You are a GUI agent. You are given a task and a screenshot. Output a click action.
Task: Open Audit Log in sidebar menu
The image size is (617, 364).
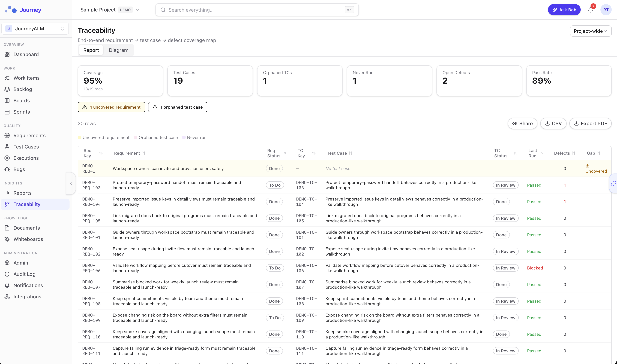(24, 274)
